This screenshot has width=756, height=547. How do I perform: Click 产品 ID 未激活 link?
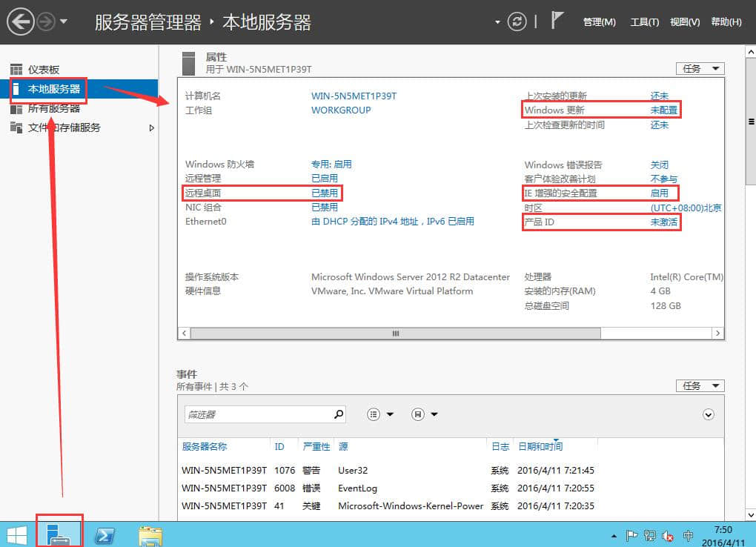(663, 222)
